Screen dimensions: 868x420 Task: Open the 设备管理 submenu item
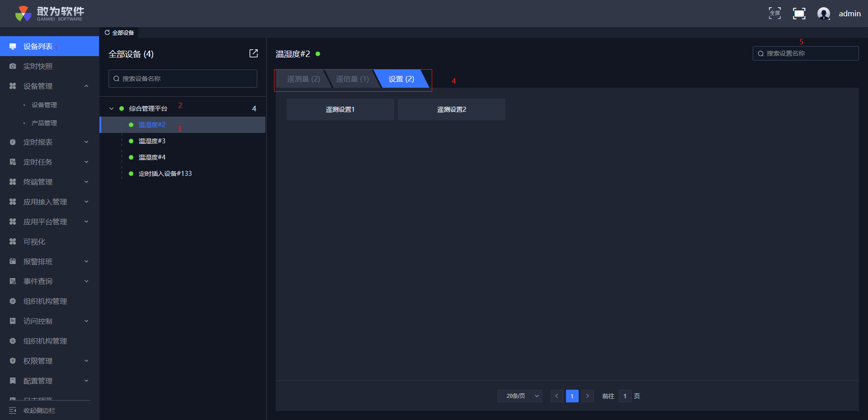pos(44,105)
